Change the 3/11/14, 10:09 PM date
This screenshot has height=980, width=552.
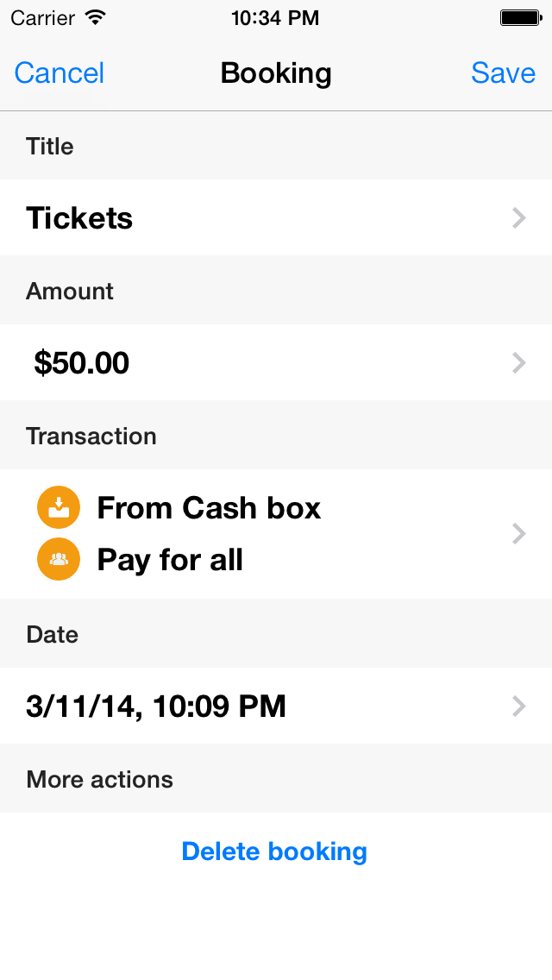click(x=156, y=707)
